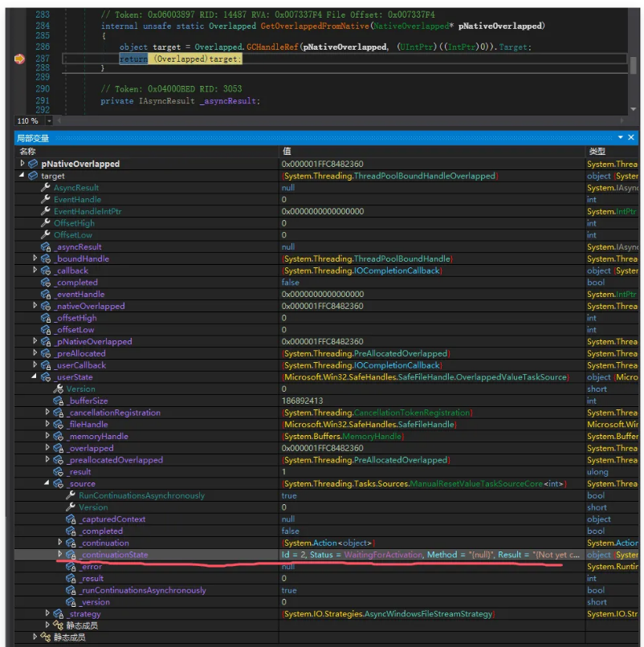Expand the _preallocatedOverlapped field
This screenshot has height=647, width=644.
click(47, 459)
